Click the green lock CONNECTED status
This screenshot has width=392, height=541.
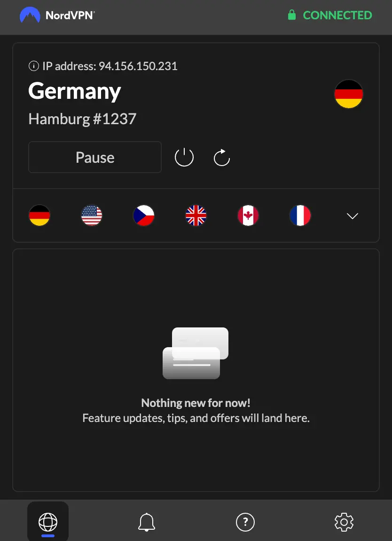[x=330, y=15]
